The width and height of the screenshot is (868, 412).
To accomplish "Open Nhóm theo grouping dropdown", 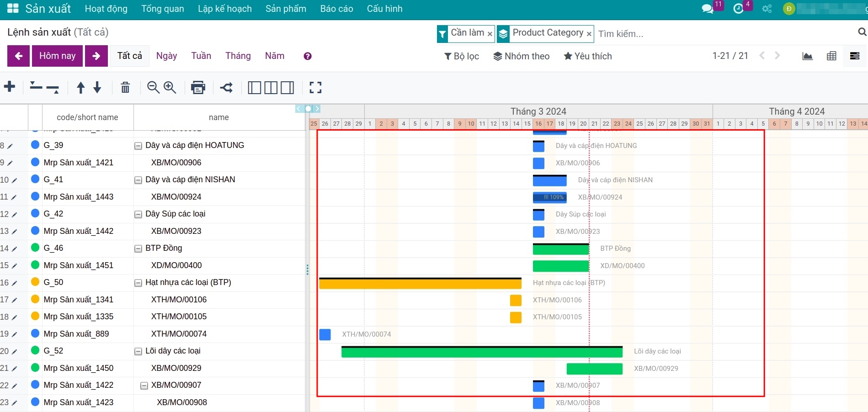I will [x=521, y=56].
